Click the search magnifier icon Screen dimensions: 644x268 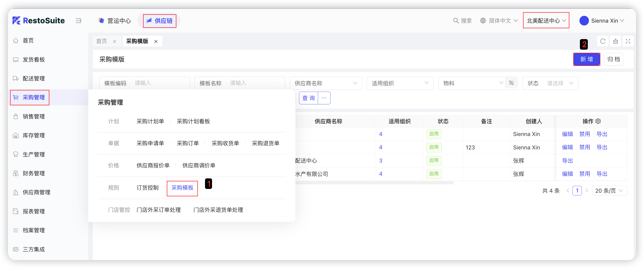click(456, 21)
